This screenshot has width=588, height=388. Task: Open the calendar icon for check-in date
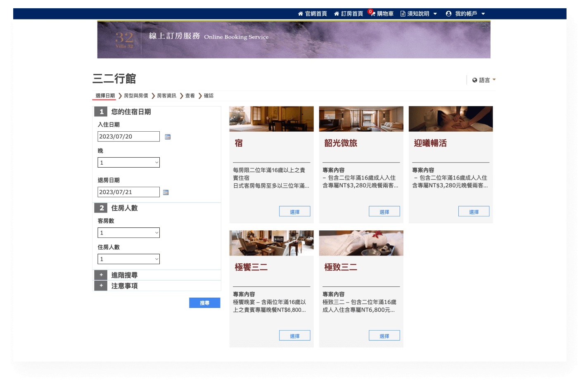point(168,136)
